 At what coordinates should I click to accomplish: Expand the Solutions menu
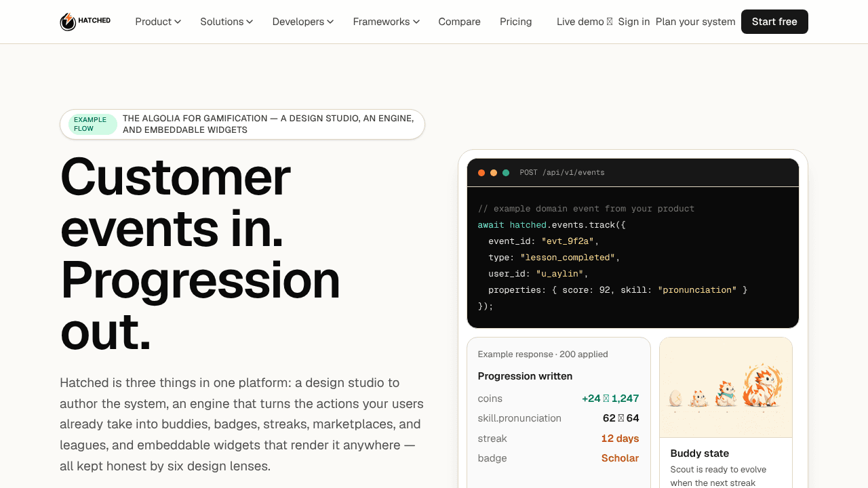(x=226, y=22)
